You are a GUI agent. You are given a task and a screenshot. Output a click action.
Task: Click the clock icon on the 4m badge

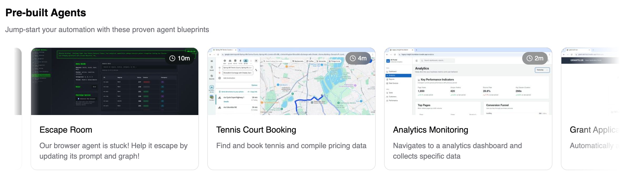(x=353, y=58)
